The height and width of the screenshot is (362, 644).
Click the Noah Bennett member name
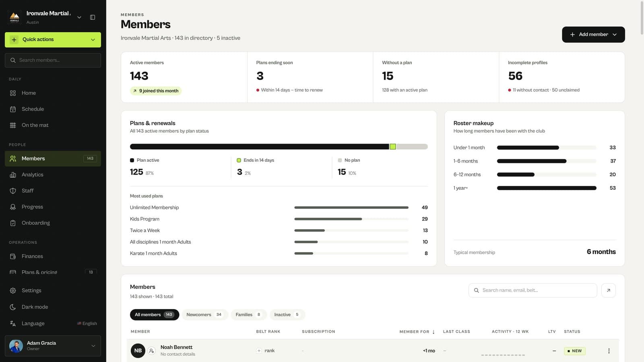coord(176,347)
